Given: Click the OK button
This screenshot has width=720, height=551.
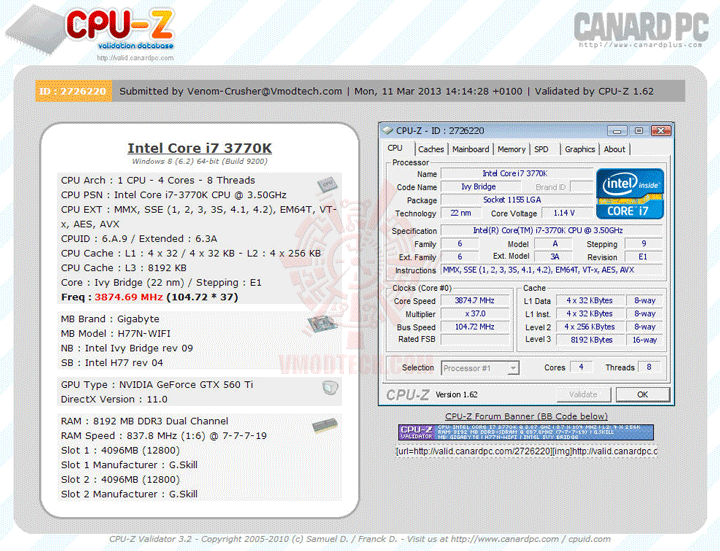Looking at the screenshot, I should 642,394.
